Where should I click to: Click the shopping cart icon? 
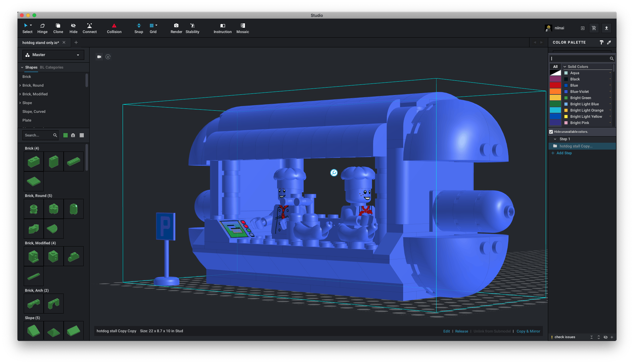pos(594,28)
